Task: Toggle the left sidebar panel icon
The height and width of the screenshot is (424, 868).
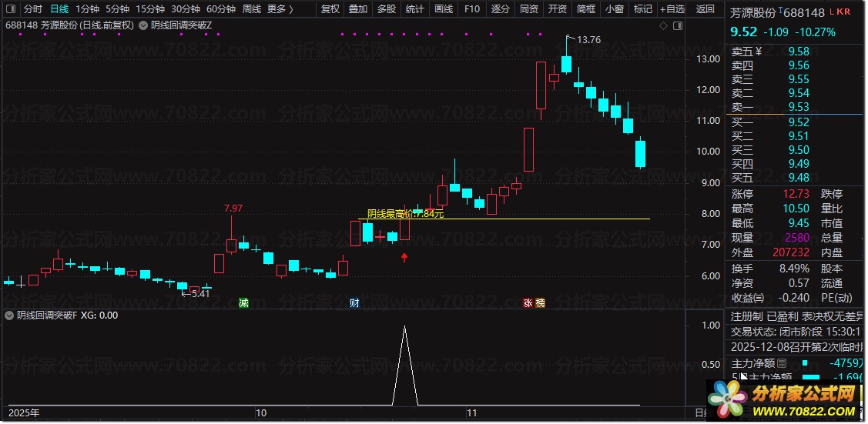Action: pos(11,8)
